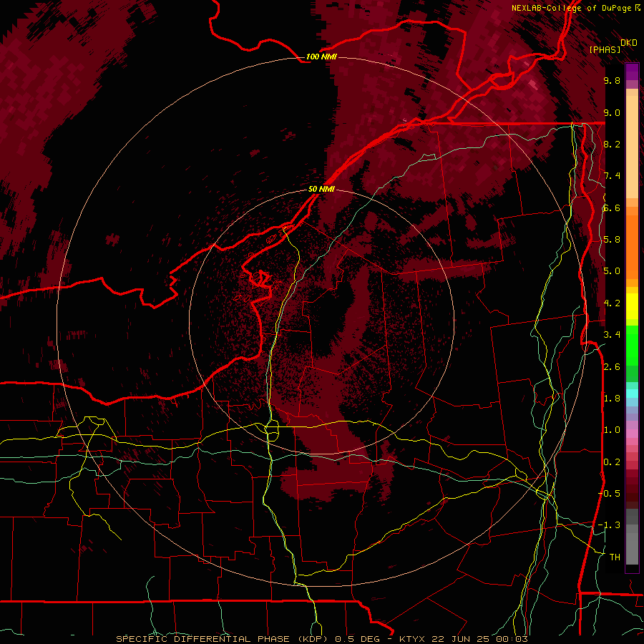The height and width of the screenshot is (644, 644).
Task: Pick the bright green segment of the color bar
Action: point(632,346)
